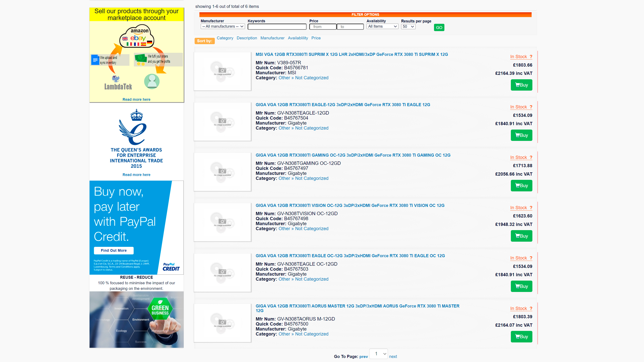Open the Results per page dropdown
The height and width of the screenshot is (362, 644).
[408, 26]
